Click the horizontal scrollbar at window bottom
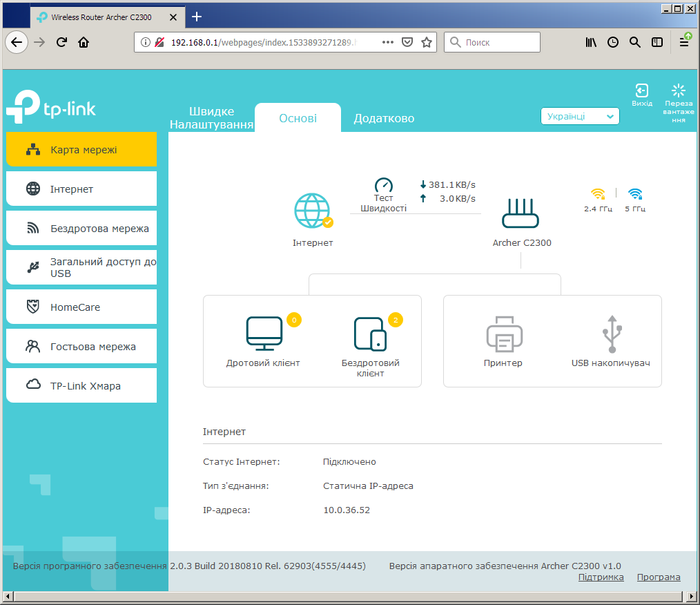The height and width of the screenshot is (605, 700). click(x=348, y=596)
